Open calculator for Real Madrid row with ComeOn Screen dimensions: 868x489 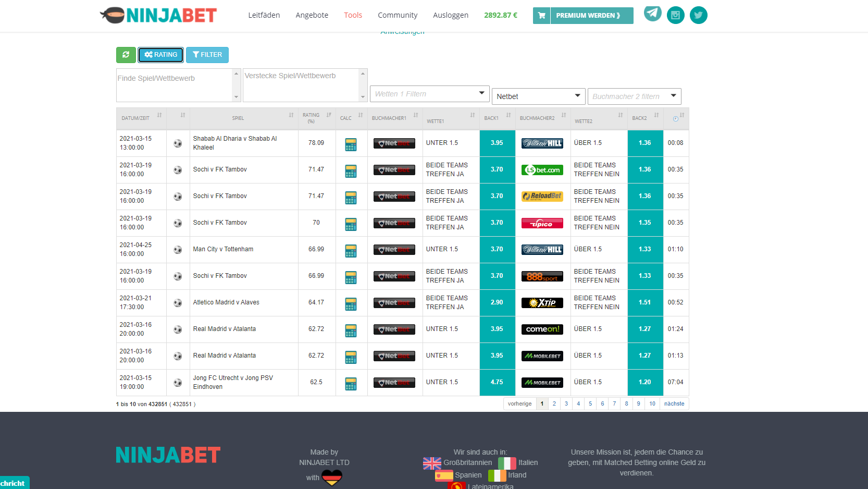point(351,331)
